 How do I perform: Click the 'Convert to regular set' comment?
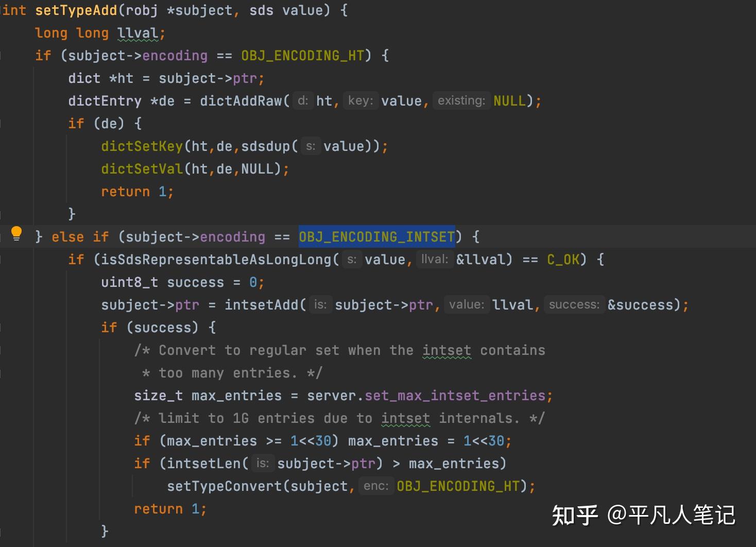pyautogui.click(x=340, y=350)
